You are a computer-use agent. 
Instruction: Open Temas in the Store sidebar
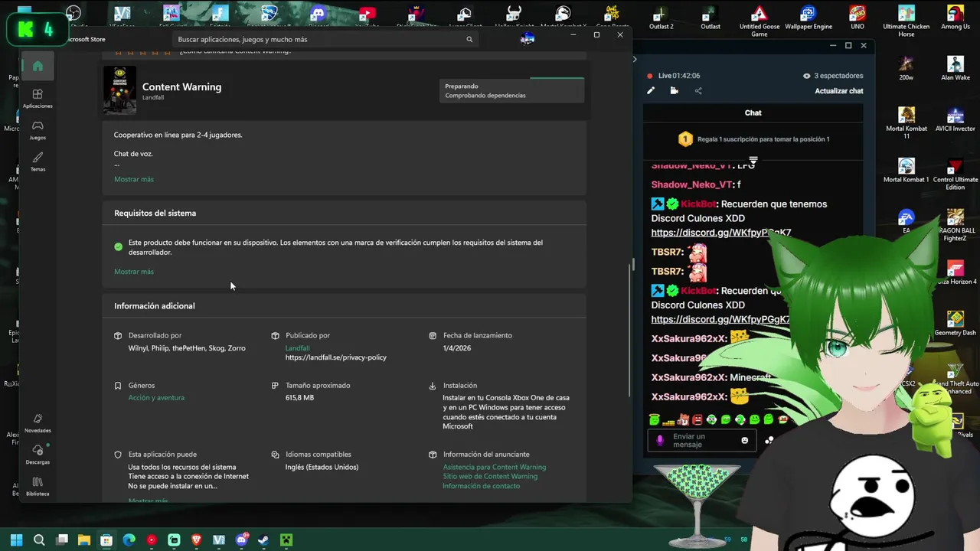(38, 162)
